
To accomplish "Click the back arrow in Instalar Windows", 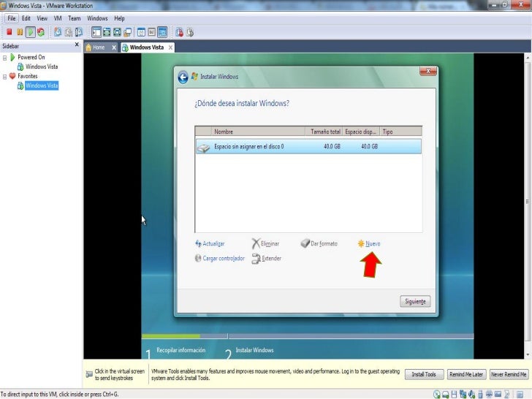I will pyautogui.click(x=183, y=77).
